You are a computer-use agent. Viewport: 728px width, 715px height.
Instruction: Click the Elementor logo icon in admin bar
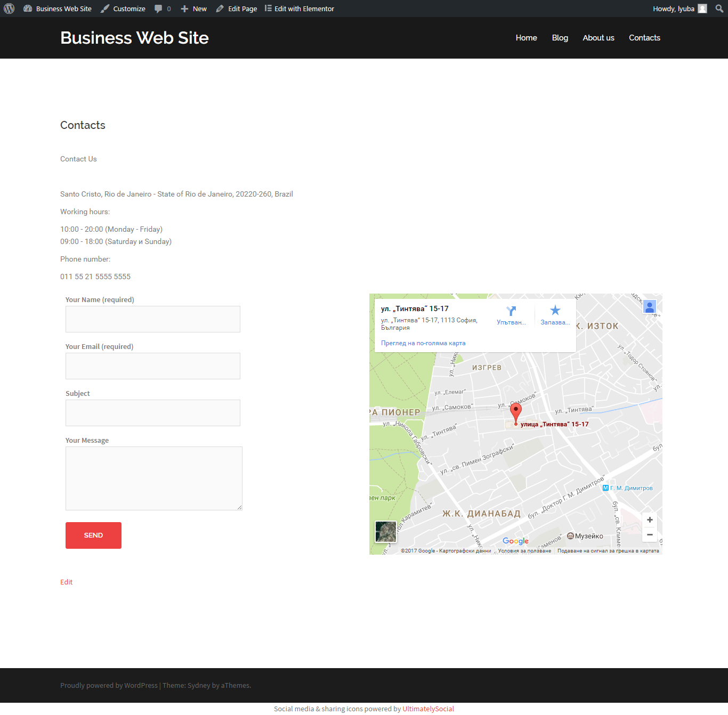[x=268, y=8]
